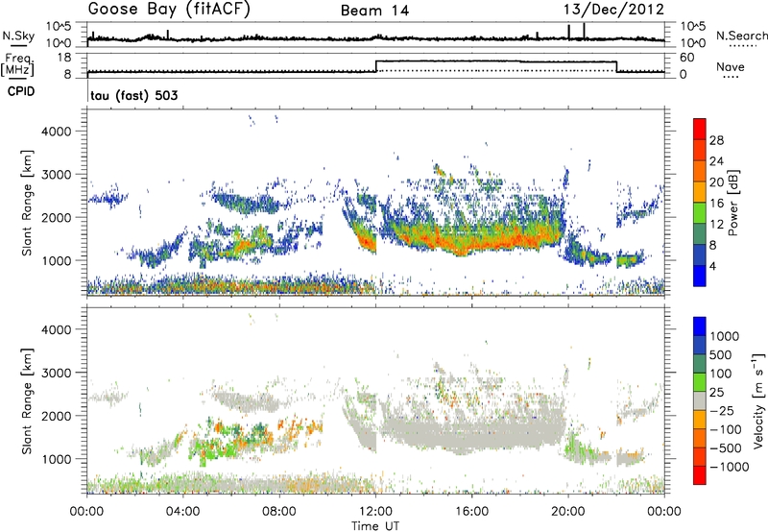Click the 16:00 time axis tick label
The image size is (768, 532).
[471, 512]
